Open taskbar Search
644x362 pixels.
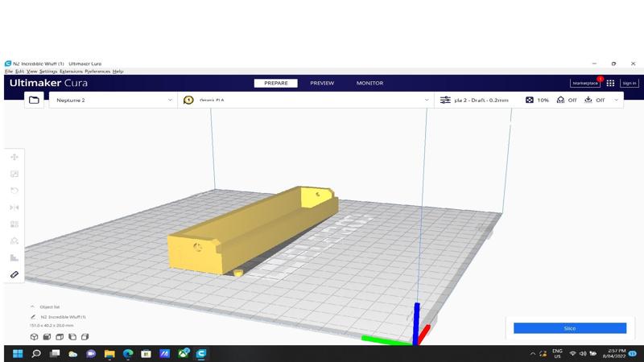pyautogui.click(x=36, y=353)
